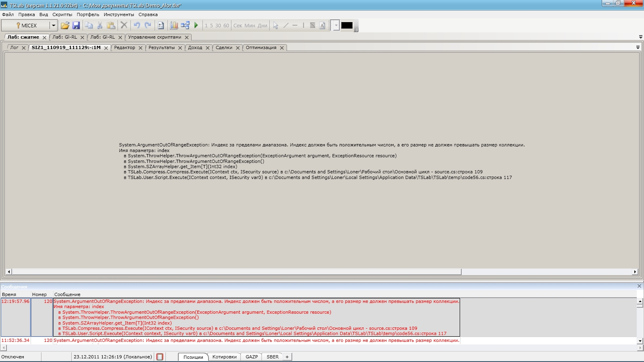
Task: Click the Delete X icon in toolbar
Action: coord(124,25)
